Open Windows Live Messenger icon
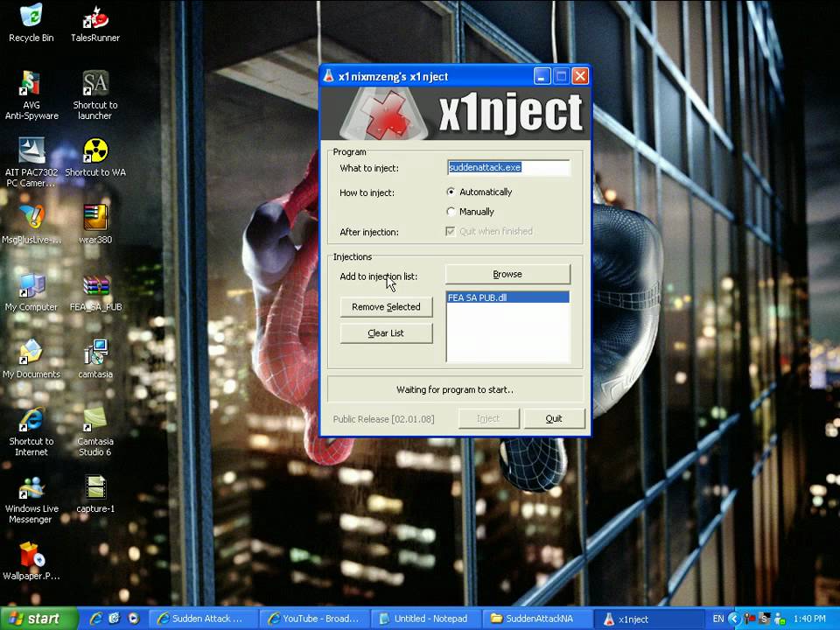This screenshot has width=840, height=630. coord(31,500)
